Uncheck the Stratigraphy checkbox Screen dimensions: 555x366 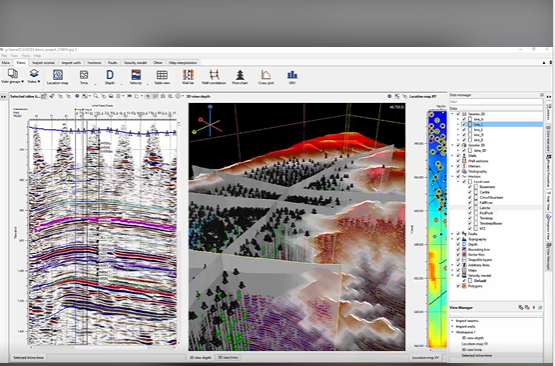point(458,171)
